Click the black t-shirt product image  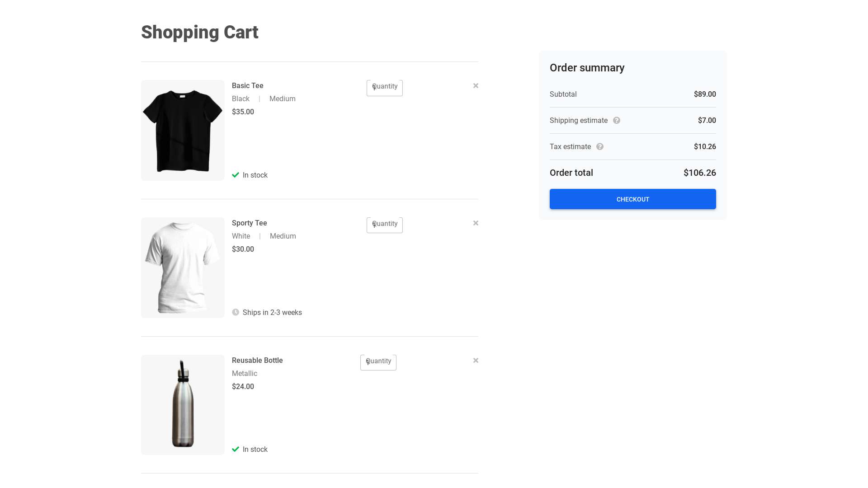[x=183, y=131]
